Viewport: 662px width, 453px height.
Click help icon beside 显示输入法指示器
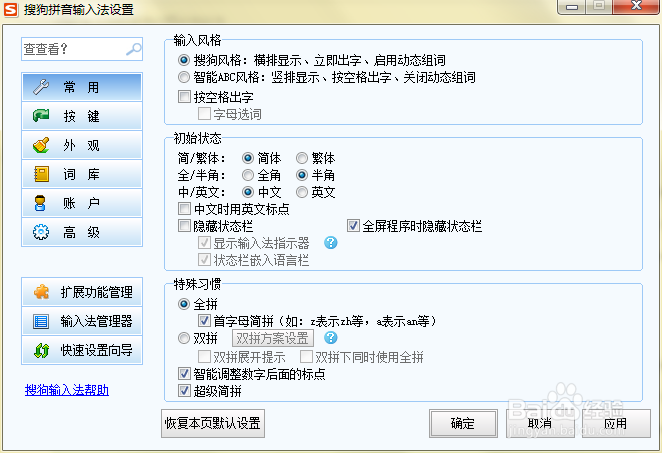pyautogui.click(x=331, y=243)
